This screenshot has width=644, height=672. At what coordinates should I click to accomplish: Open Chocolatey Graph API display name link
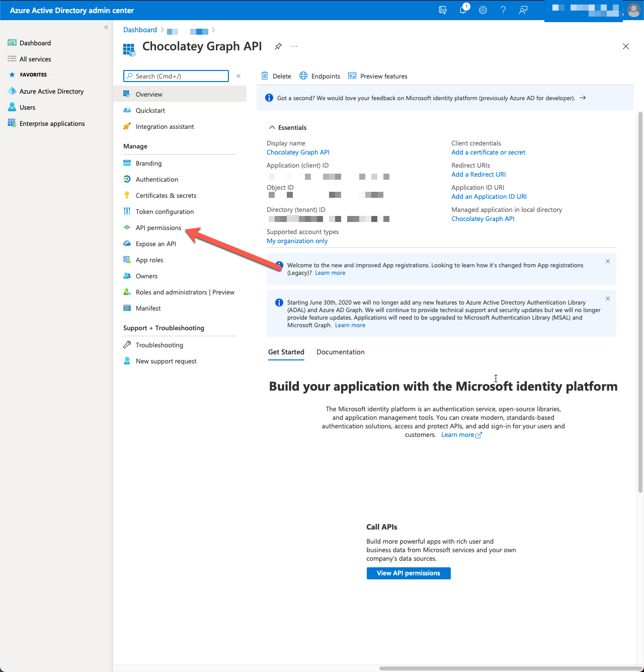pos(298,152)
